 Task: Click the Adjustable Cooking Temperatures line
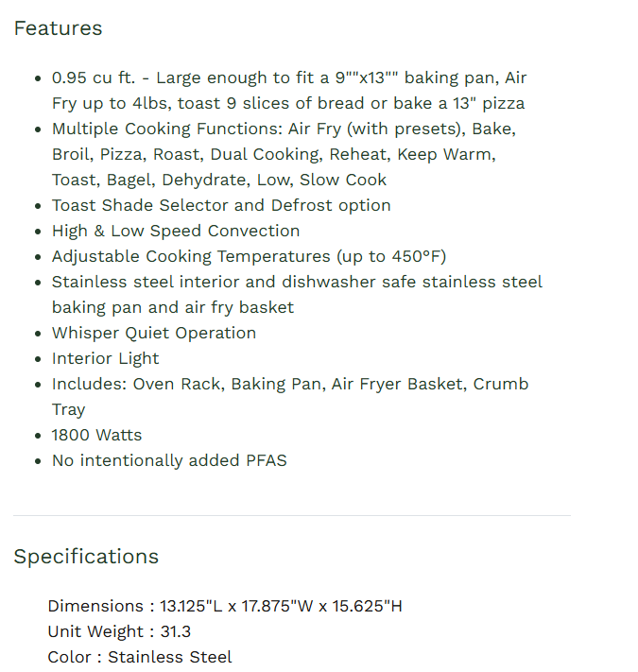coord(249,256)
